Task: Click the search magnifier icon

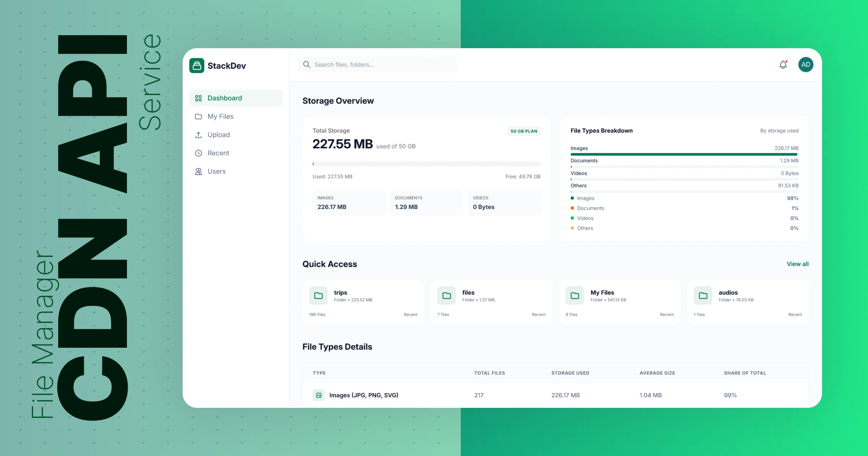Action: pos(306,65)
